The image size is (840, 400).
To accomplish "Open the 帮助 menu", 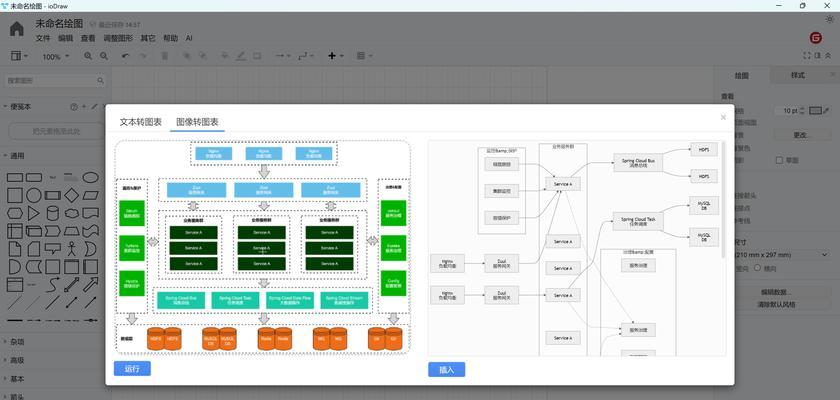I will coord(170,39).
